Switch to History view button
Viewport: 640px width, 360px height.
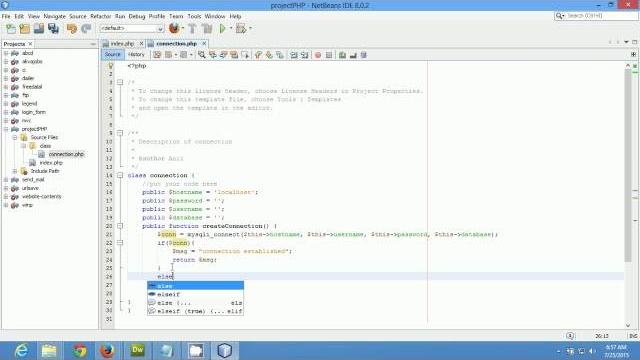pos(136,55)
